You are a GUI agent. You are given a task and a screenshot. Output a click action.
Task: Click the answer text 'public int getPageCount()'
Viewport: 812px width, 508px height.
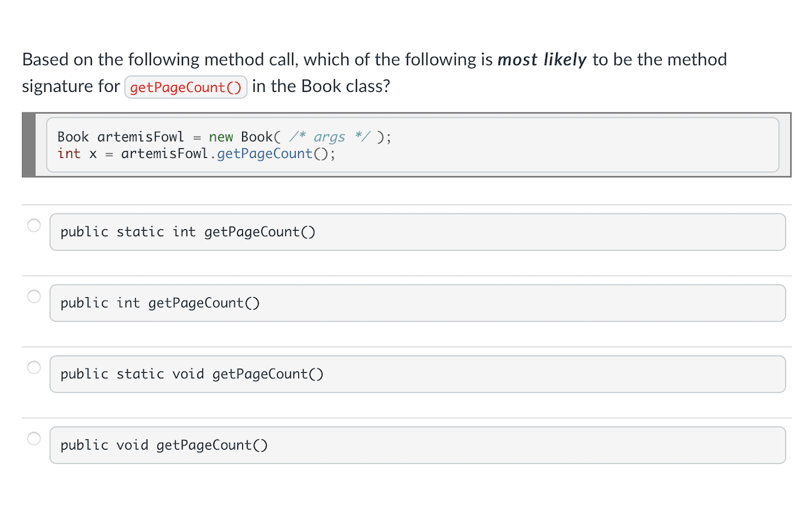tap(160, 303)
